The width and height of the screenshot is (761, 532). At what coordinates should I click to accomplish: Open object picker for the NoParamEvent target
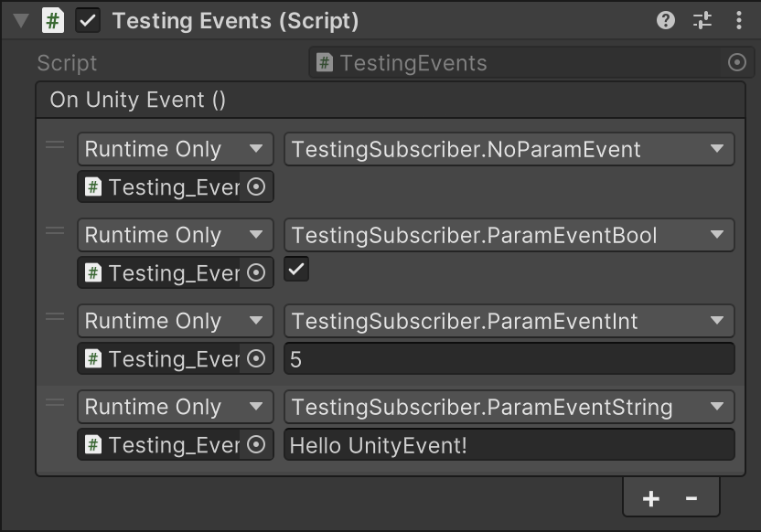point(257,187)
